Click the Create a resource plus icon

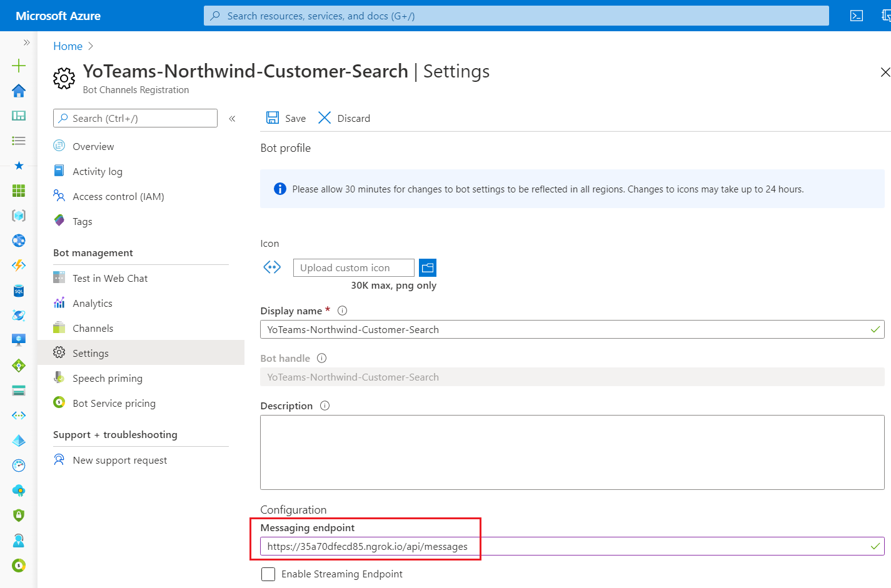tap(19, 66)
